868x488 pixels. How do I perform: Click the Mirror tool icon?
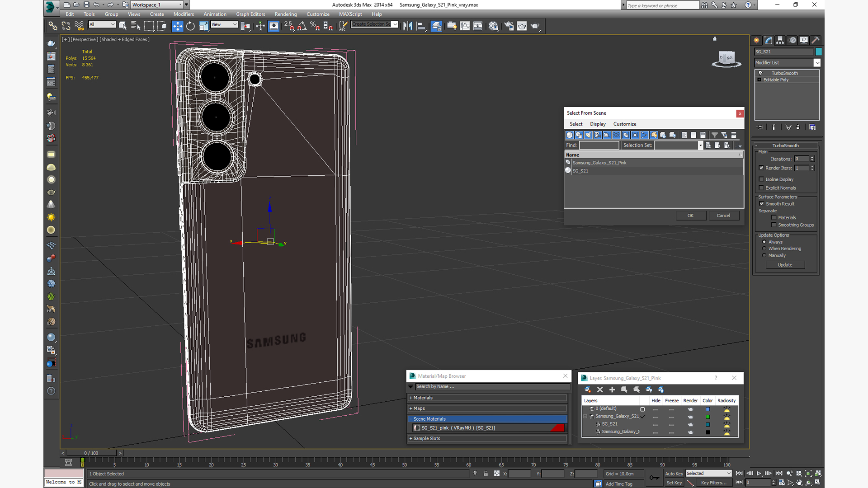[x=408, y=26]
